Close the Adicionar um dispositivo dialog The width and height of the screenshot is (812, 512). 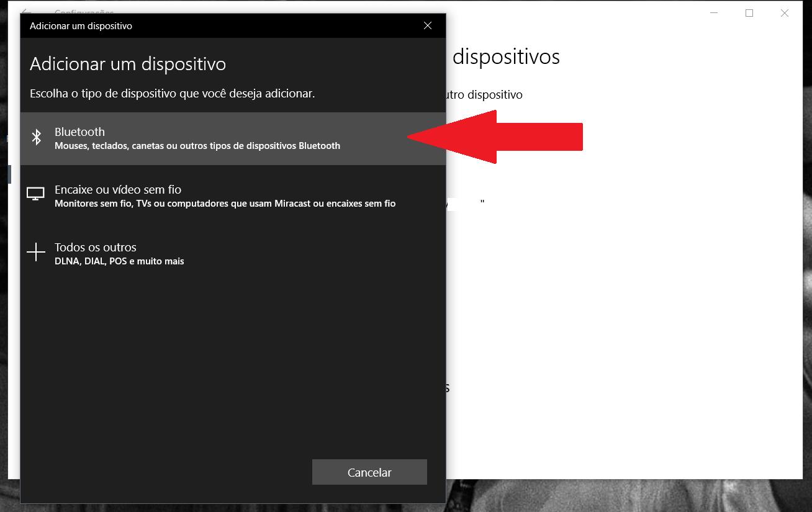click(x=428, y=25)
